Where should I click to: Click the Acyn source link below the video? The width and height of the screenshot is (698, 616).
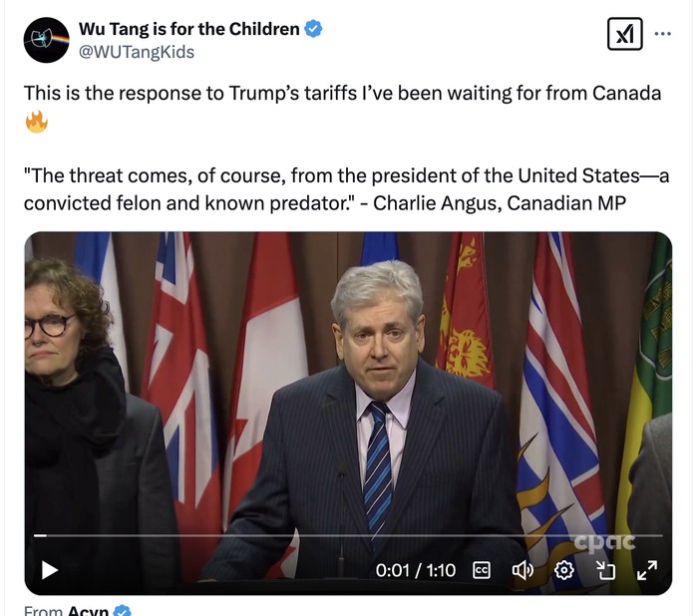88,610
